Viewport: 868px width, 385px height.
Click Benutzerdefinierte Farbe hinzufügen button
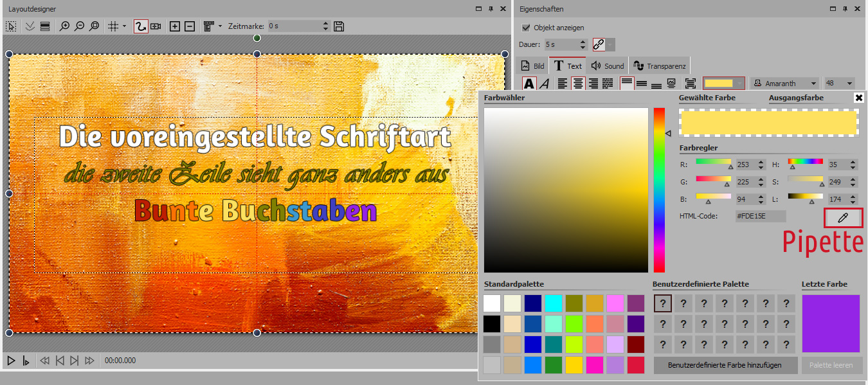click(x=725, y=365)
